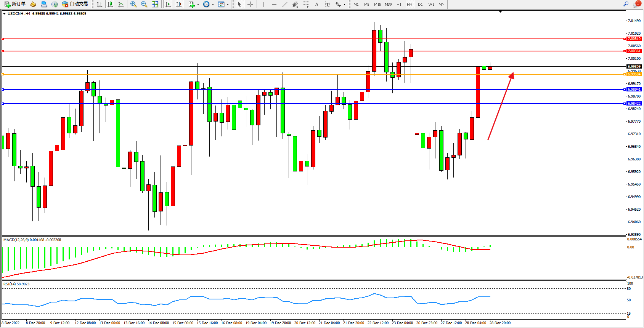Select the trendline drawing tool
The height and width of the screenshot is (328, 644).
coord(285,4)
